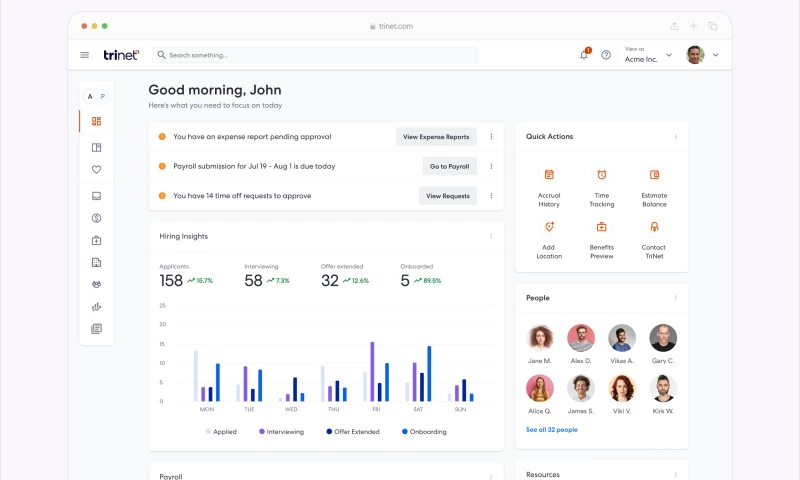This screenshot has width=800, height=480.
Task: Switch sidebar to P mode
Action: [x=103, y=96]
